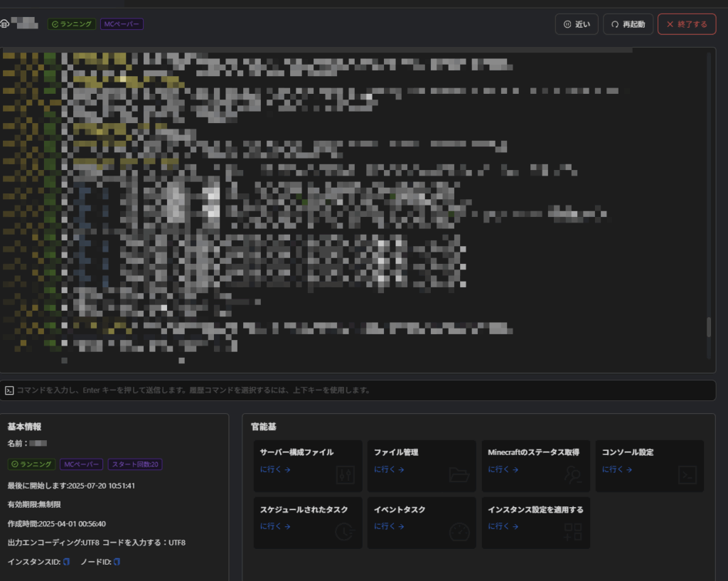Click the 再起動 restart button
Viewport: 728px width, 581px height.
click(628, 24)
